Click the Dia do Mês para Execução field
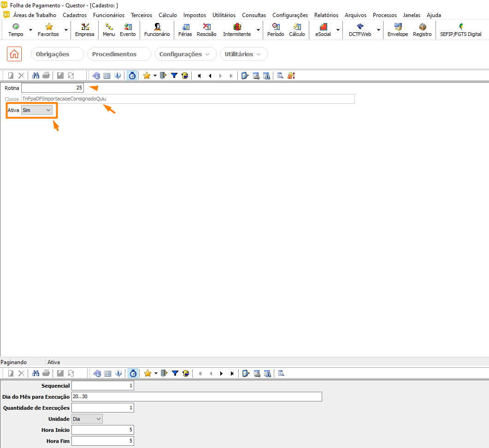 coord(196,397)
